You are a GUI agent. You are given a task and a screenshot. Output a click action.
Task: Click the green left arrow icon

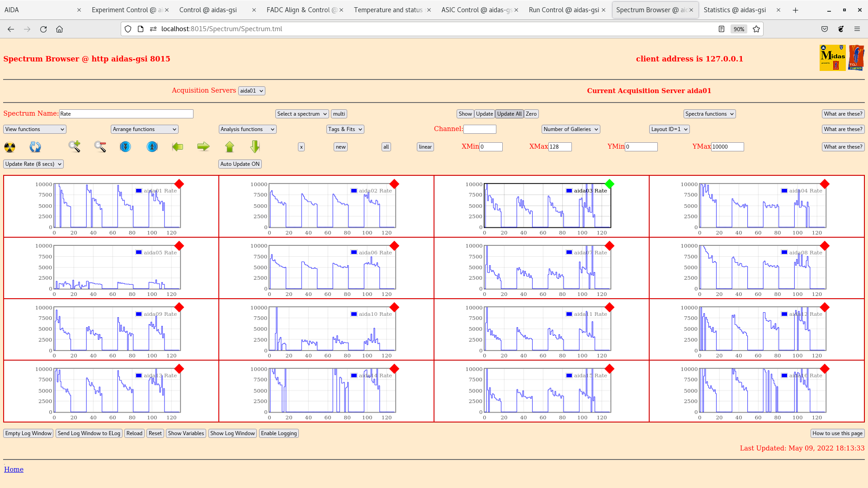click(178, 146)
